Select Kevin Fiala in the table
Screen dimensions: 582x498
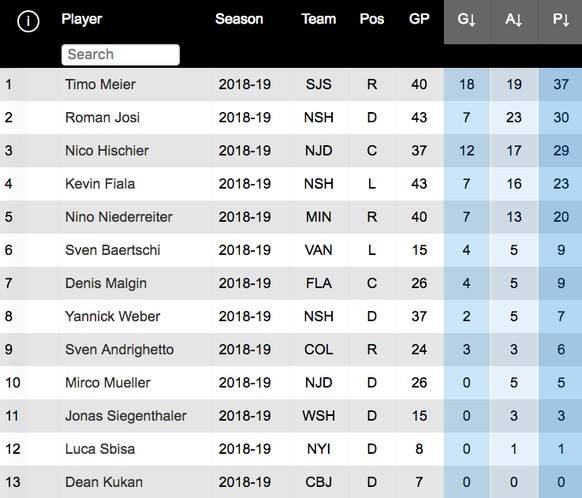tap(291, 184)
